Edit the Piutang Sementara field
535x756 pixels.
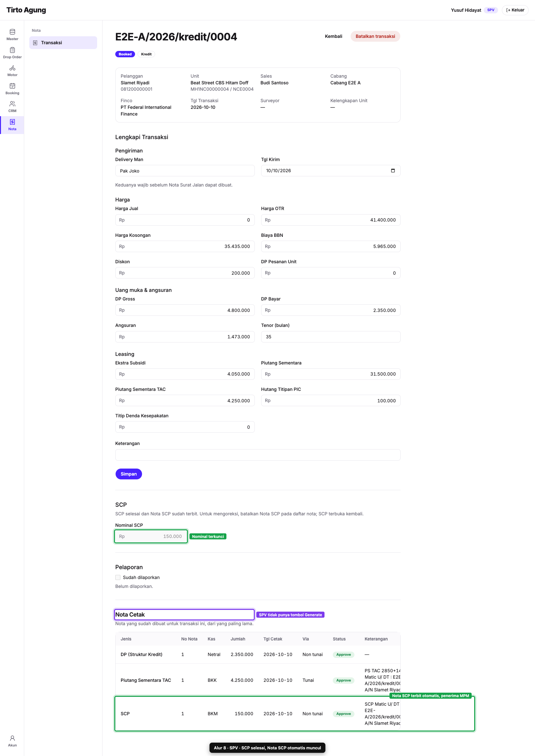coord(331,374)
